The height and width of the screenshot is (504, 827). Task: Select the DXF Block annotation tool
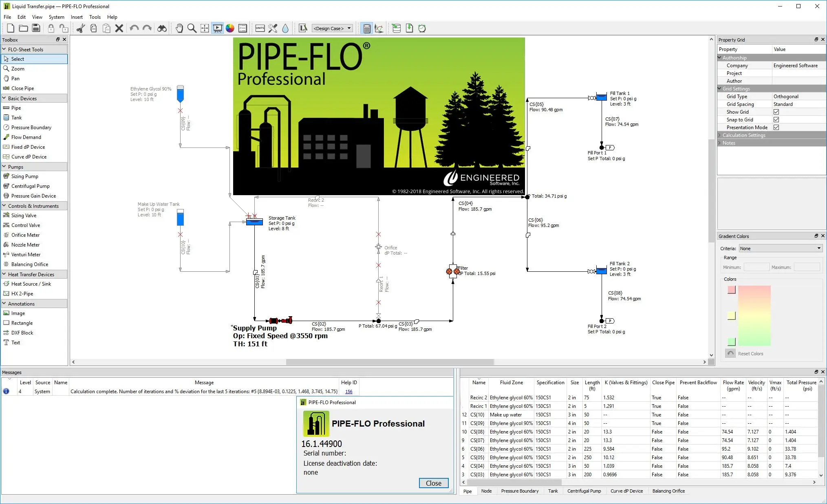pyautogui.click(x=22, y=333)
